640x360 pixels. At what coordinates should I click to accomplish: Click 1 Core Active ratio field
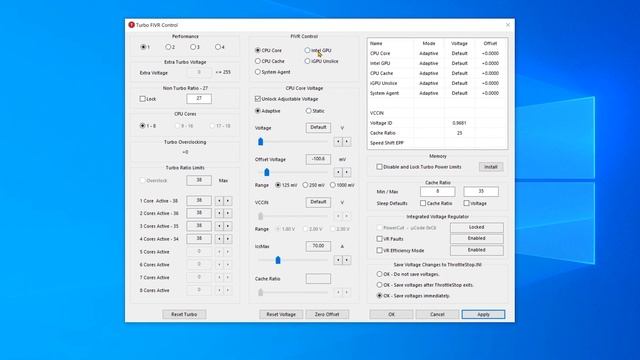[199, 200]
